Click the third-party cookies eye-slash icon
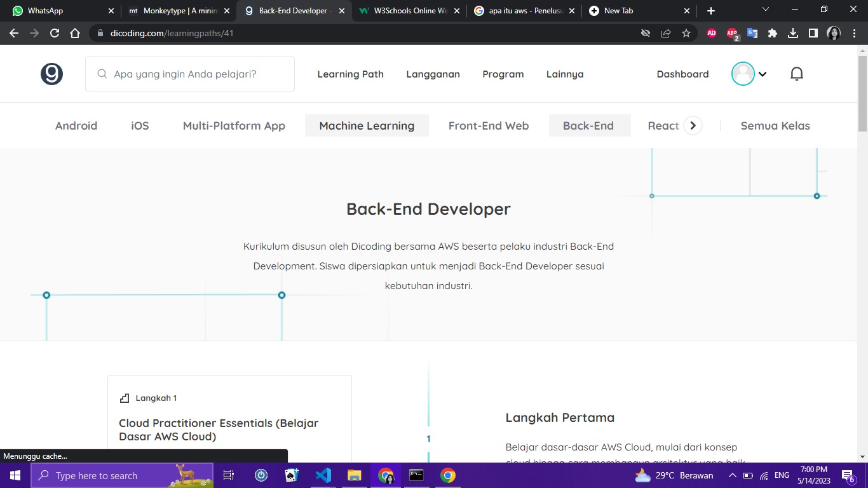868x488 pixels. tap(646, 33)
